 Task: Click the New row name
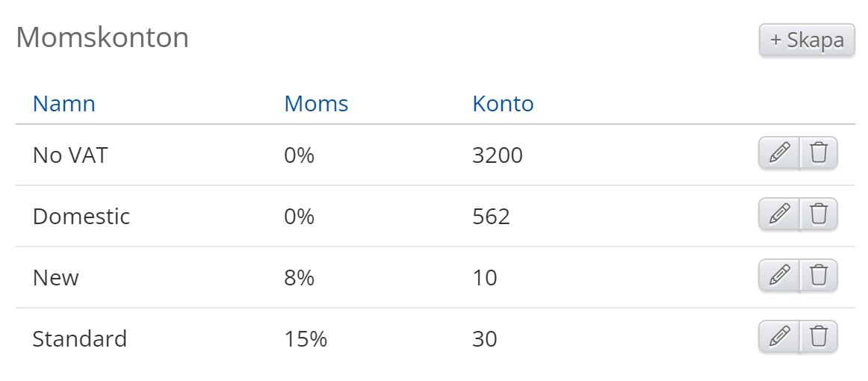pos(56,278)
